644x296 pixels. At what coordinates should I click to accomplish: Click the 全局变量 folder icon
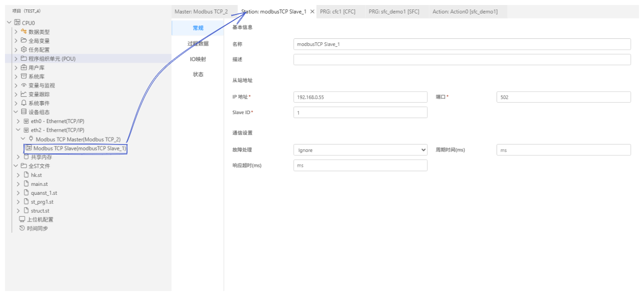(23, 40)
